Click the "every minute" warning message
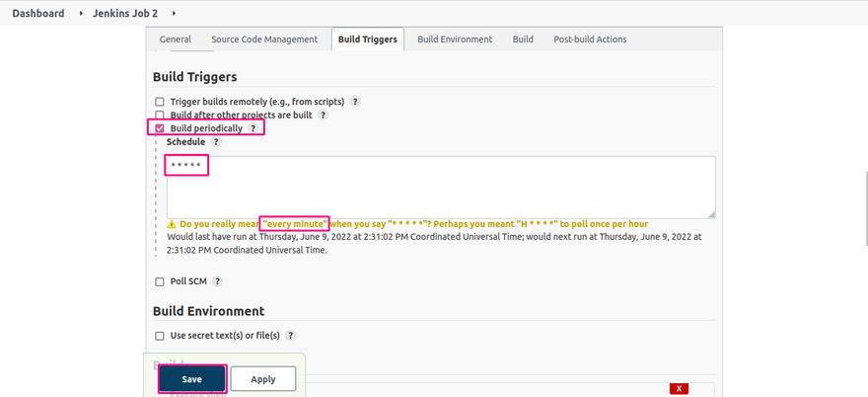The image size is (868, 397). click(x=414, y=224)
